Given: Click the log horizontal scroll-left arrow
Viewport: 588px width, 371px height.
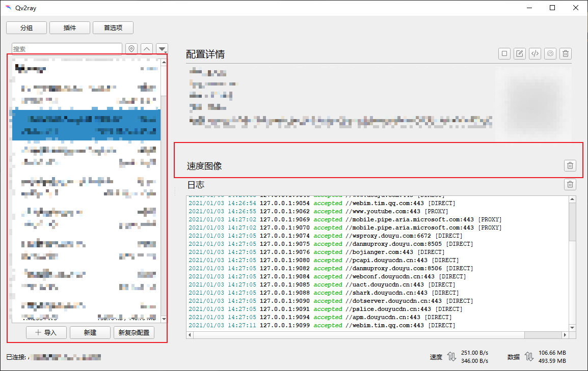Looking at the screenshot, I should click(x=190, y=335).
